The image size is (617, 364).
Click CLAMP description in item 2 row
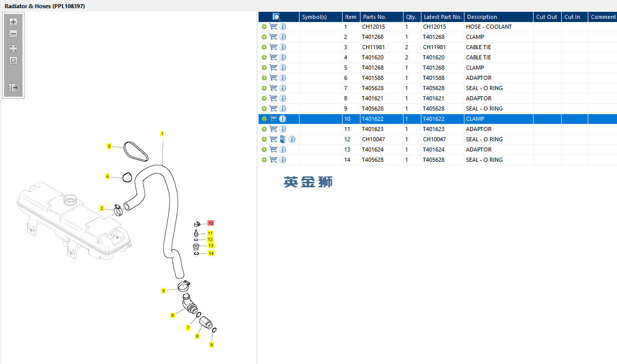(x=475, y=37)
